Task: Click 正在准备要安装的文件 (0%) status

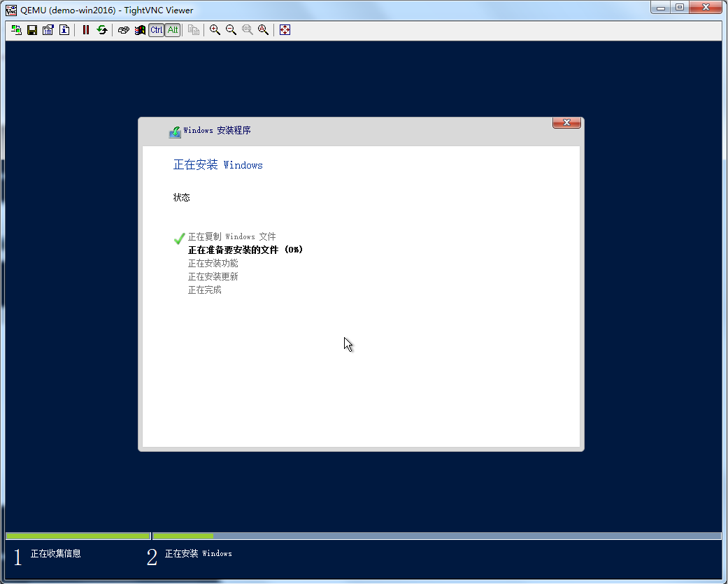Action: coord(245,250)
